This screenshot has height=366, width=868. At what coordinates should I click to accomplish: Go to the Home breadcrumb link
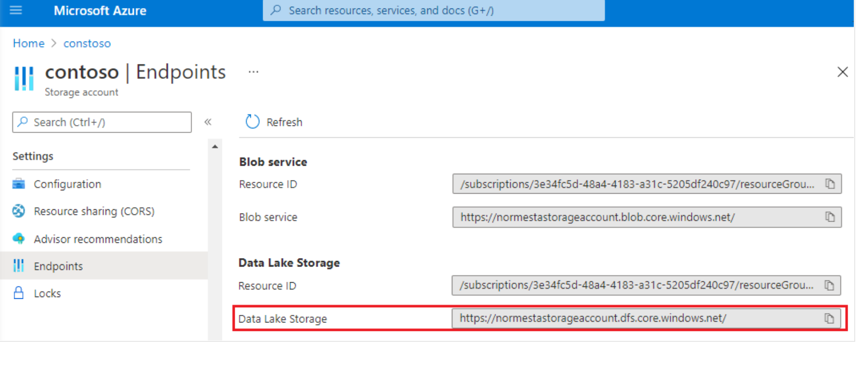click(28, 44)
